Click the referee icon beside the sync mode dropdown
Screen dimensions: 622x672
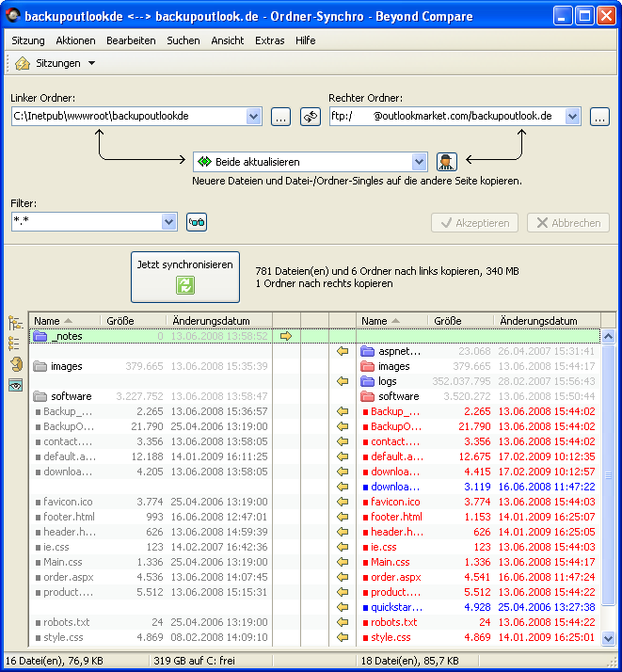pyautogui.click(x=446, y=162)
